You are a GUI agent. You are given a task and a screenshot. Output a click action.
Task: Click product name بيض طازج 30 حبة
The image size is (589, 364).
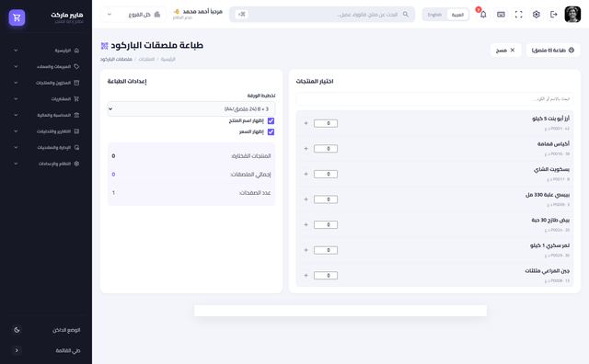(x=550, y=220)
